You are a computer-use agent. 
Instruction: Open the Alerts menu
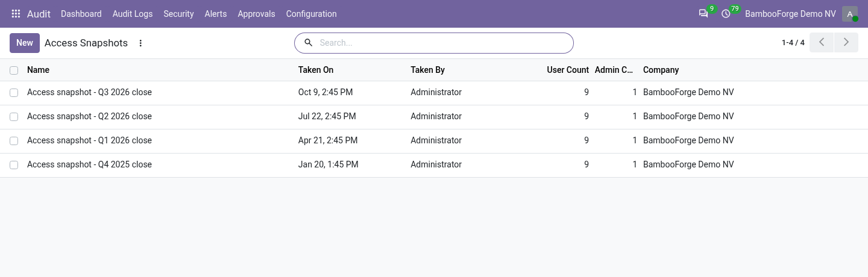216,14
